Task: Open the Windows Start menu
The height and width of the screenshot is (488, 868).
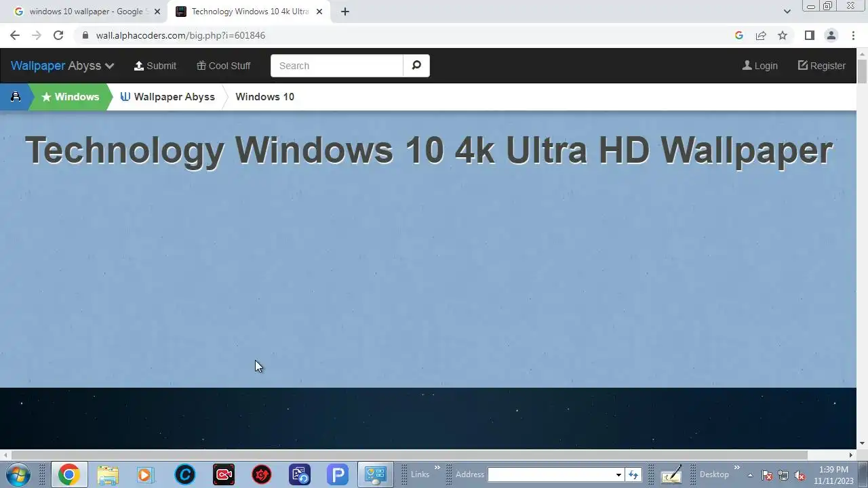Action: tap(18, 474)
